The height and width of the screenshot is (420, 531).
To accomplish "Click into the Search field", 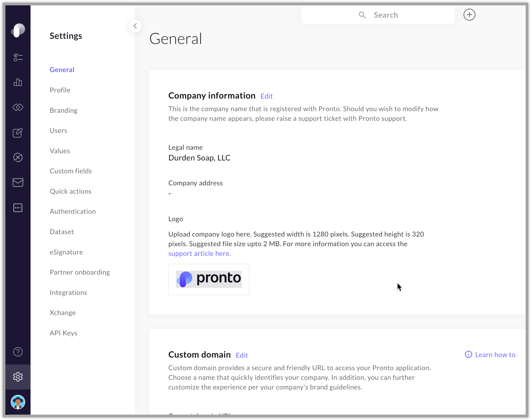I will (378, 15).
